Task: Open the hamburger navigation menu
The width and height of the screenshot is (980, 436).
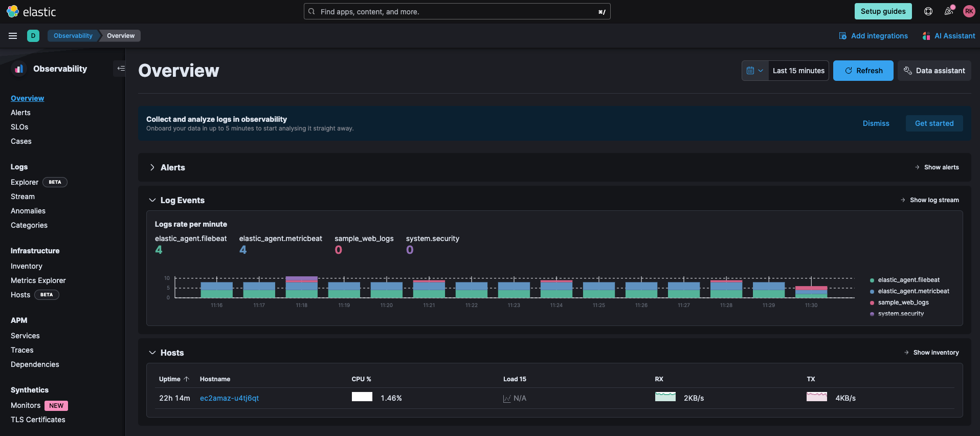Action: (x=13, y=36)
